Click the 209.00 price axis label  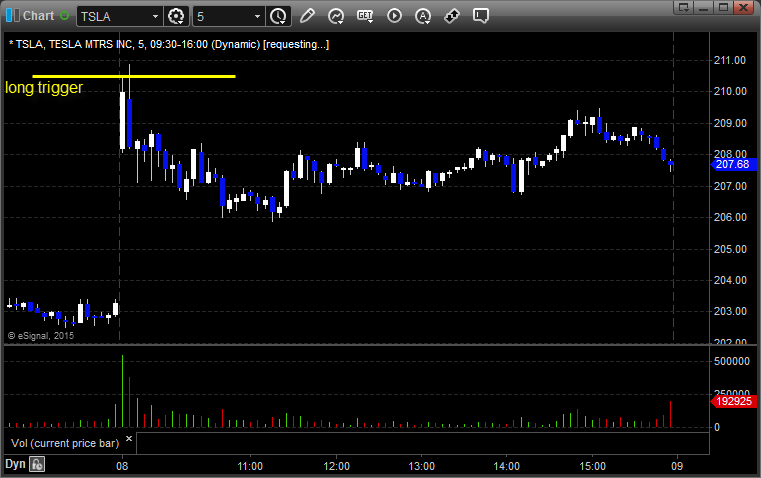[729, 123]
